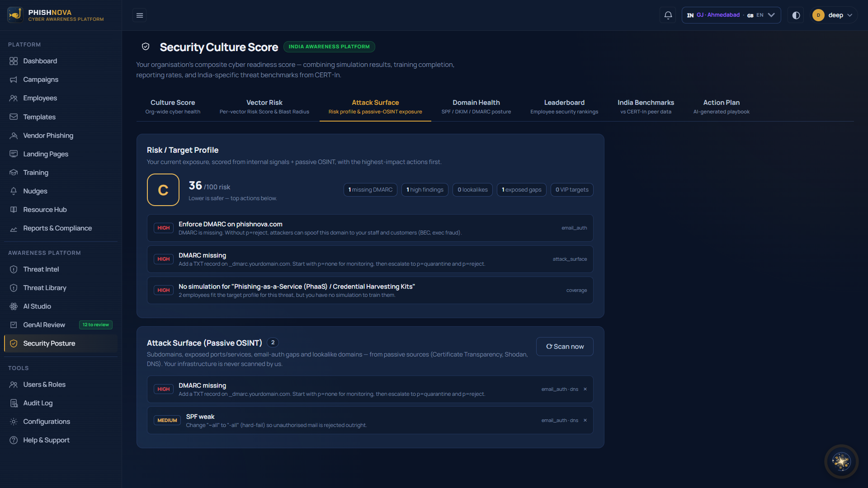Click the 0 VIP targets chip
Image resolution: width=868 pixels, height=488 pixels.
(x=572, y=190)
